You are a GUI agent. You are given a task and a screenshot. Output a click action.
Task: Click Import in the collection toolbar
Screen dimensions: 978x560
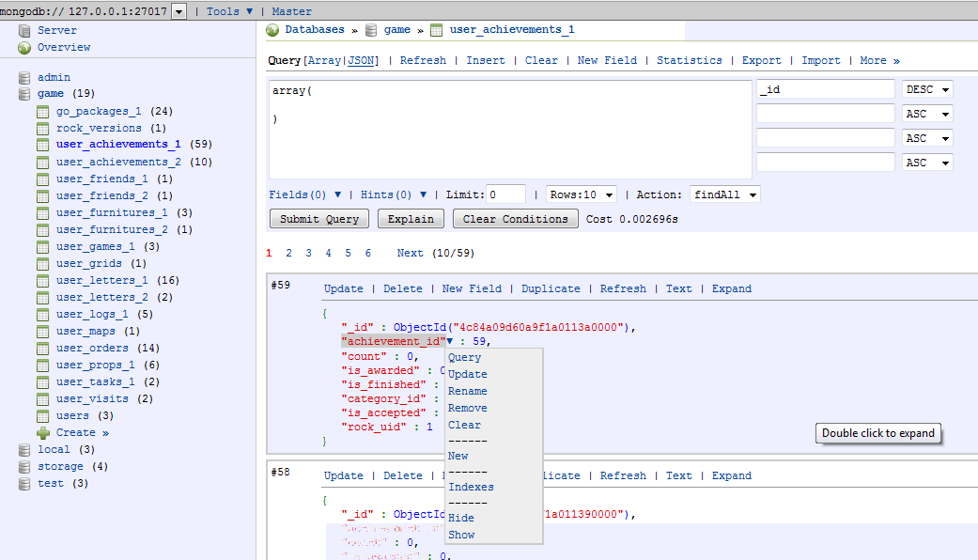coord(821,60)
